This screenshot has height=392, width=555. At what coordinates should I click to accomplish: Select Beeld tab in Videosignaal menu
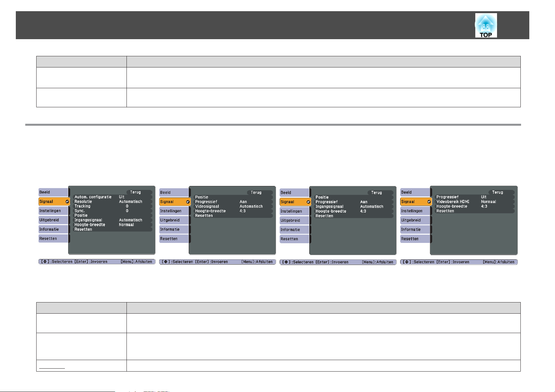[174, 193]
